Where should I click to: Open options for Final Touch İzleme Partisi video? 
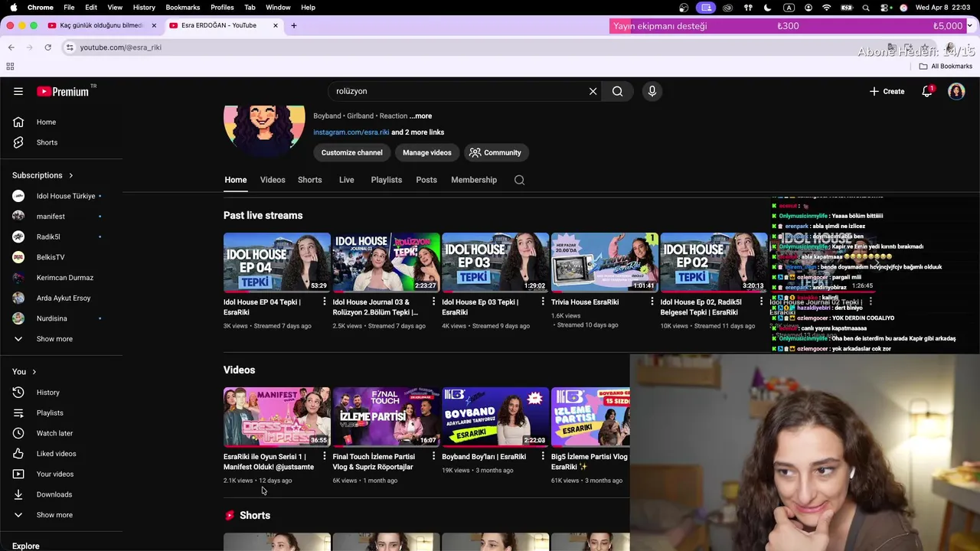(433, 457)
